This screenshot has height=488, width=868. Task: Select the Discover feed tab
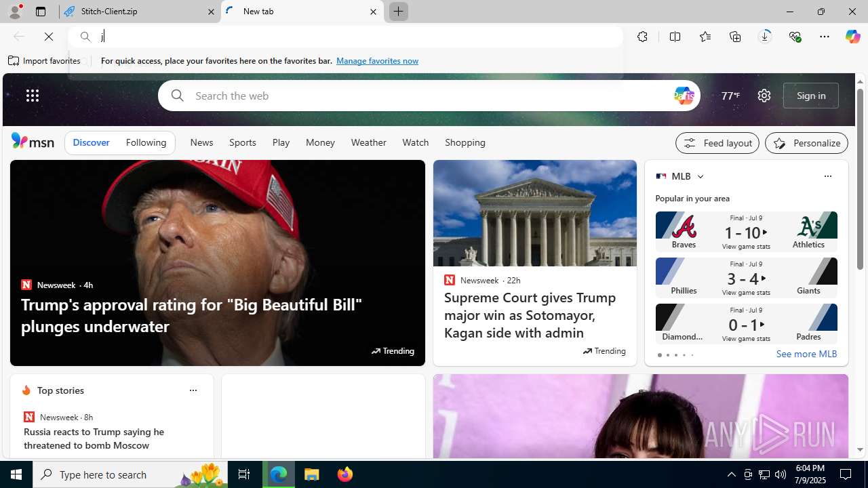91,142
